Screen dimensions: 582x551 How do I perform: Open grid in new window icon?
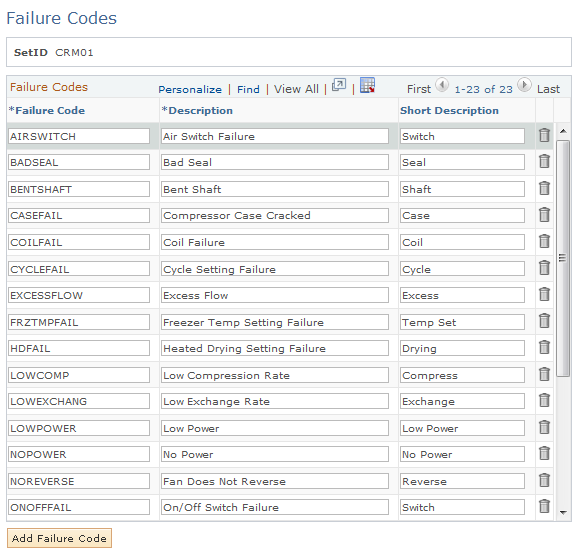point(339,85)
